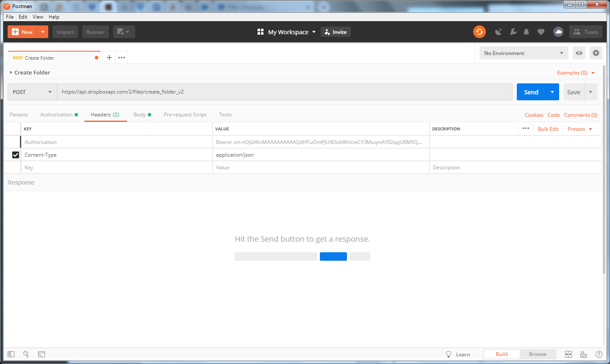Viewport: 610px width, 364px height.
Task: Open the POST method dropdown
Action: click(x=32, y=92)
